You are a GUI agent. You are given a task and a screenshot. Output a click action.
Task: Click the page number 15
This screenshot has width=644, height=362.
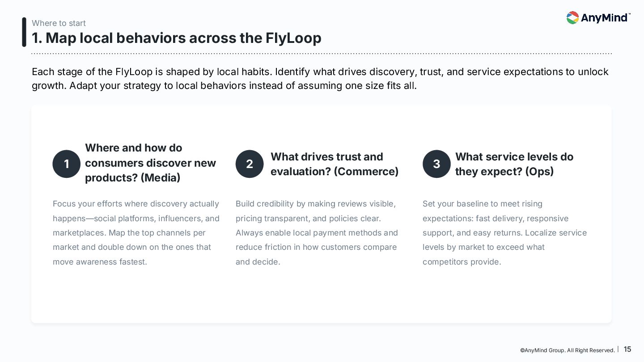pos(627,349)
